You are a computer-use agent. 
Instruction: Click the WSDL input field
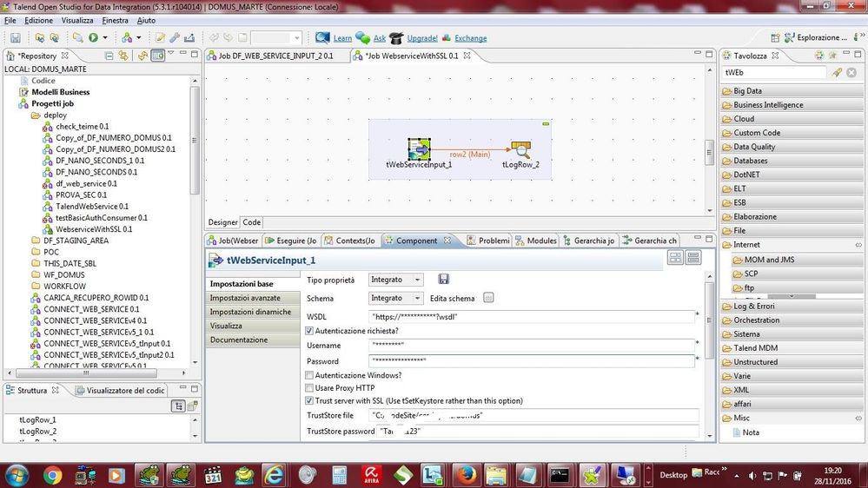coord(532,317)
